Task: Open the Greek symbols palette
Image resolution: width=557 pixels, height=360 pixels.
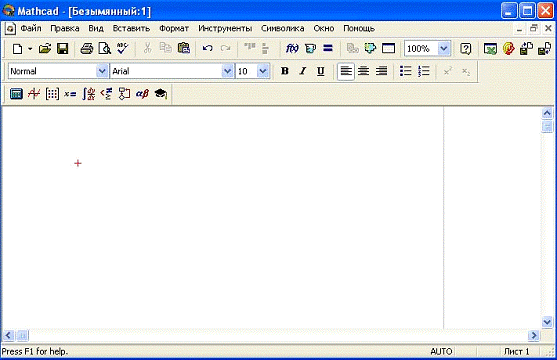Action: coord(142,94)
